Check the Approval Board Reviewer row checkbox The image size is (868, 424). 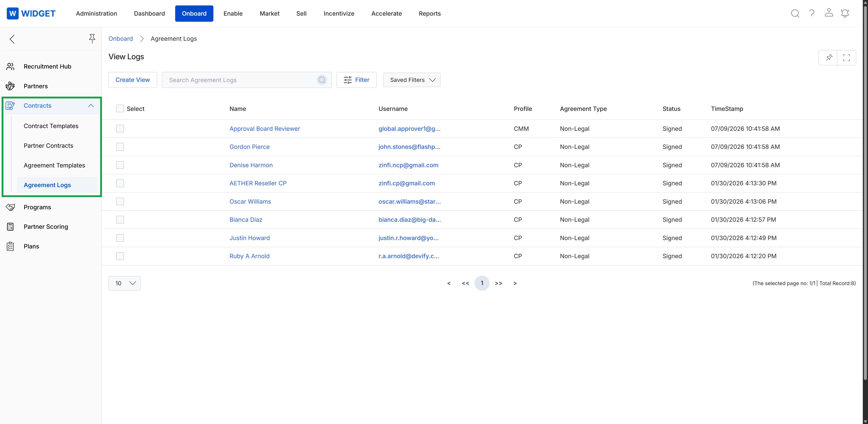click(120, 129)
